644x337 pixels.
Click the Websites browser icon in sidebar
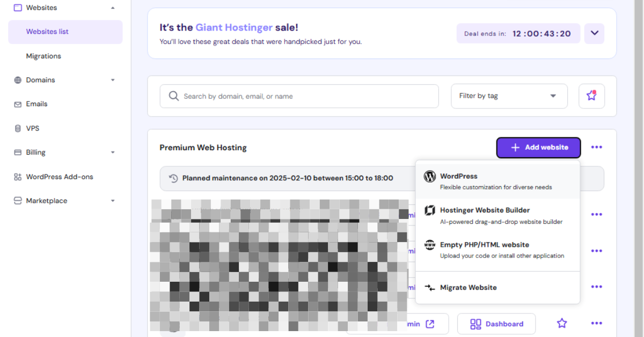point(18,8)
